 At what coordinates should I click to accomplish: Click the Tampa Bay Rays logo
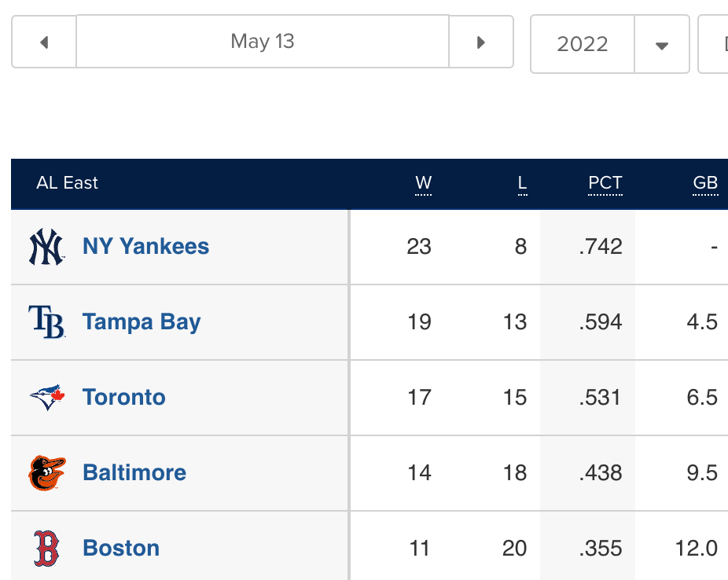point(46,322)
